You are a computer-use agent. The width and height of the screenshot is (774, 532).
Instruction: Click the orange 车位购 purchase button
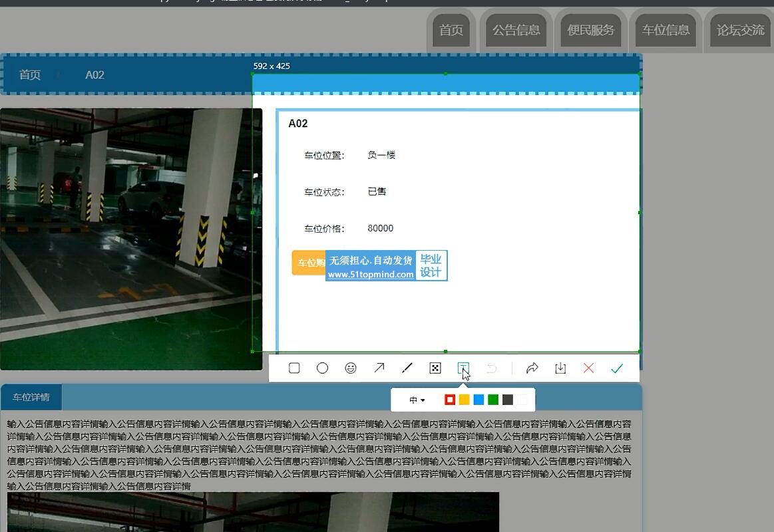pyautogui.click(x=309, y=263)
